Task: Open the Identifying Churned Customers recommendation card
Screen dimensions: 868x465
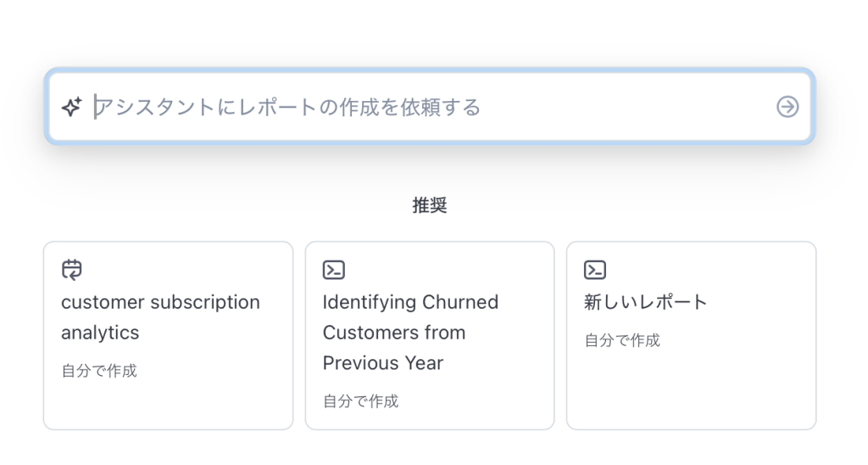Action: tap(430, 335)
